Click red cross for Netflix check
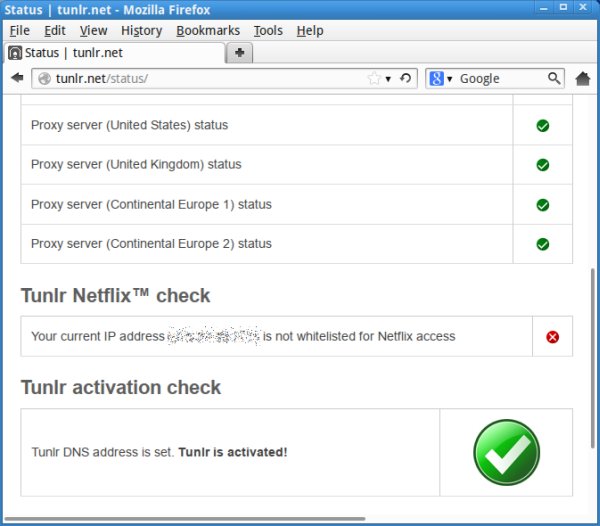 (552, 337)
